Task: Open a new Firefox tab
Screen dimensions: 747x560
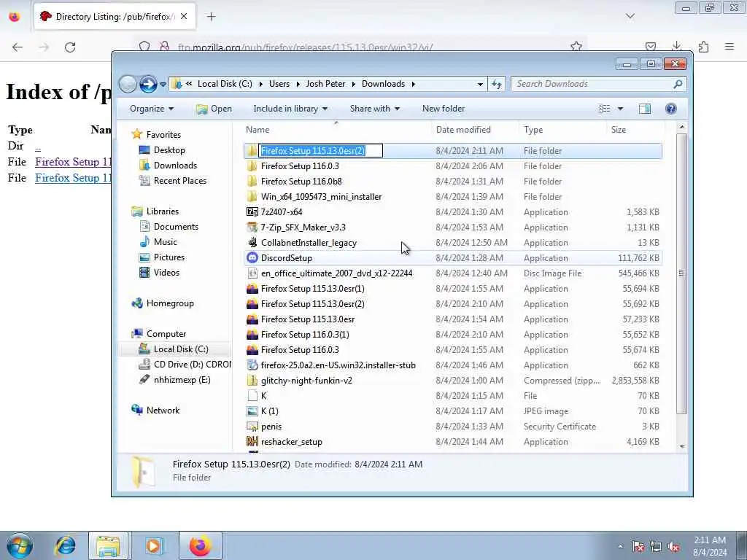Action: pyautogui.click(x=211, y=17)
